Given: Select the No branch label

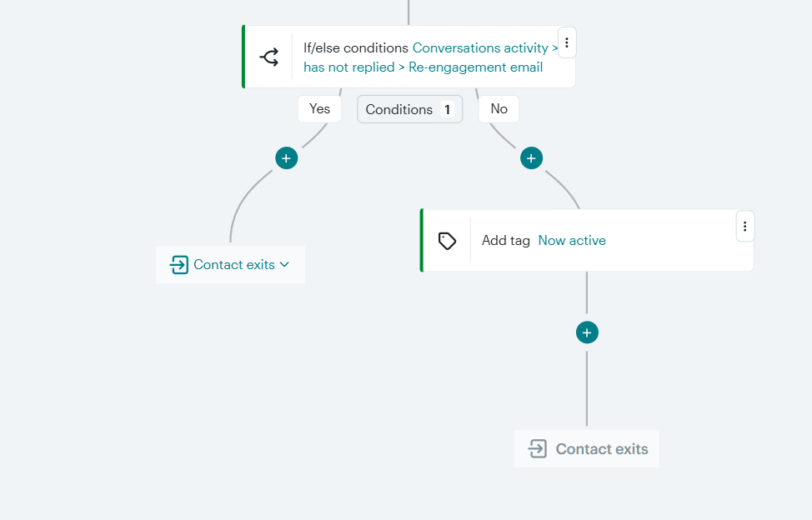Looking at the screenshot, I should (499, 108).
